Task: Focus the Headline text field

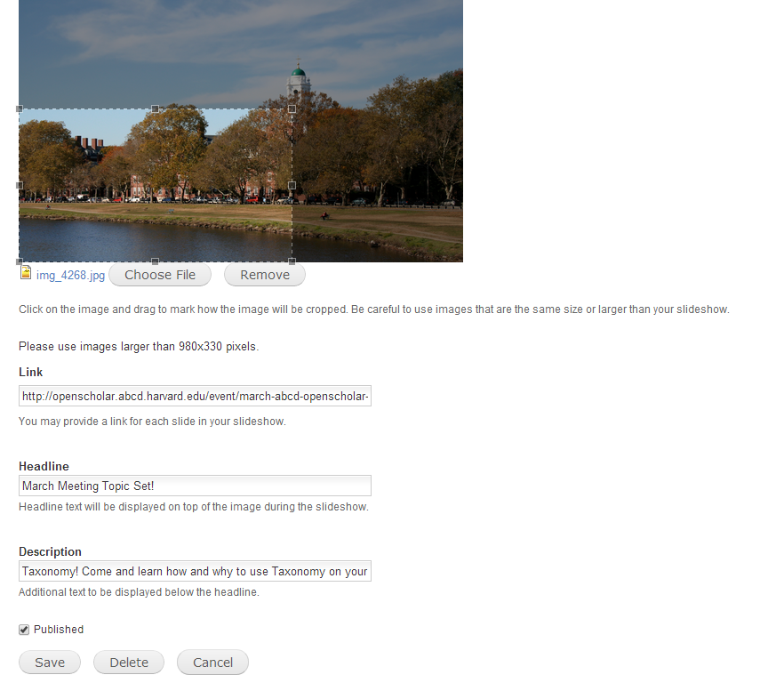Action: [195, 486]
